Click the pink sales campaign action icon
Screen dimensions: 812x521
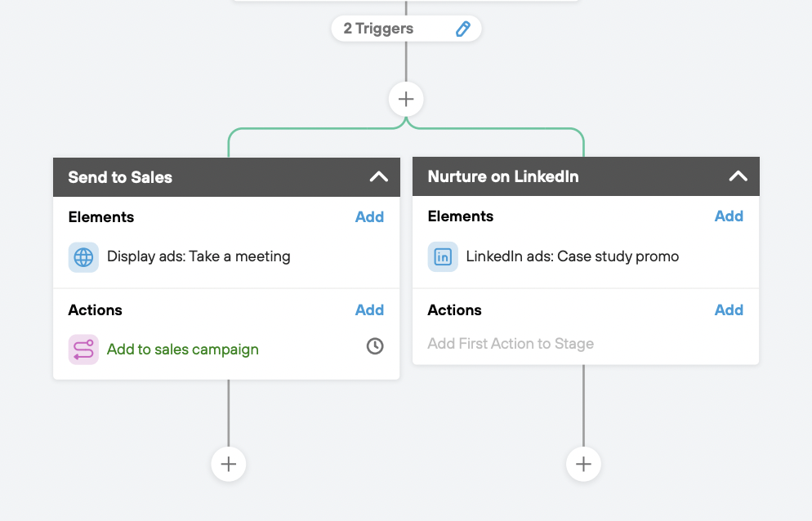point(83,350)
